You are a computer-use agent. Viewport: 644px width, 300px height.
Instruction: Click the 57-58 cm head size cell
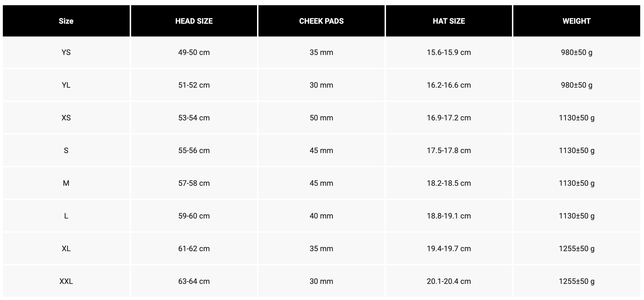[x=194, y=183]
